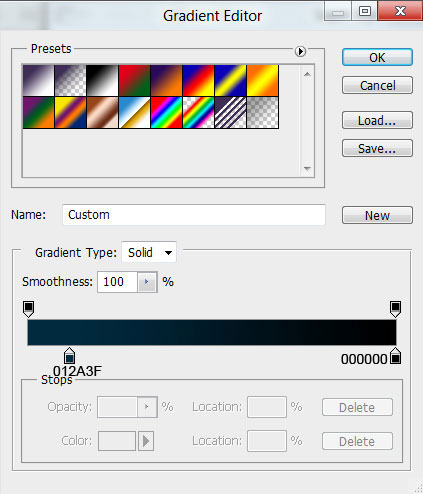The image size is (423, 494).
Task: Click the Location field beside Color
Action: [x=267, y=441]
